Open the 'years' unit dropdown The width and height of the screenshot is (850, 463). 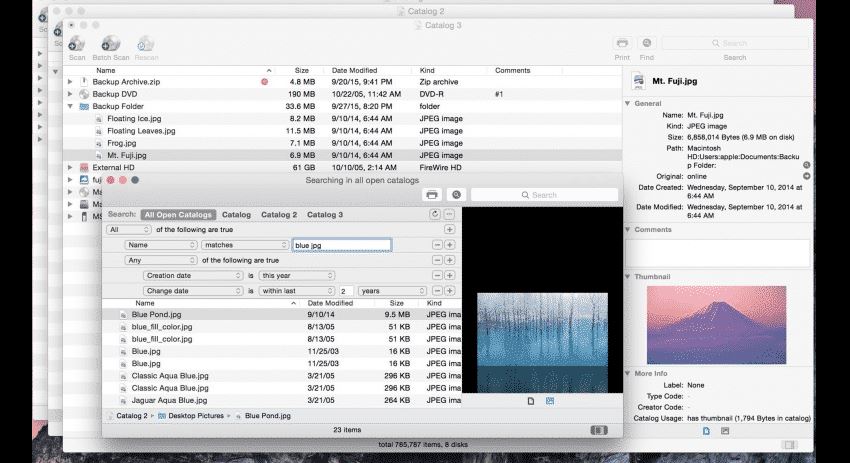tap(392, 291)
